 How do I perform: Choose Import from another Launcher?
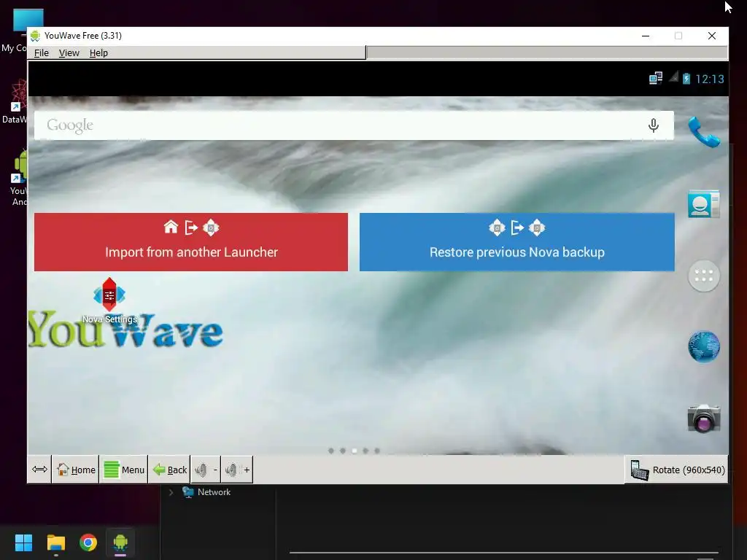tap(191, 242)
